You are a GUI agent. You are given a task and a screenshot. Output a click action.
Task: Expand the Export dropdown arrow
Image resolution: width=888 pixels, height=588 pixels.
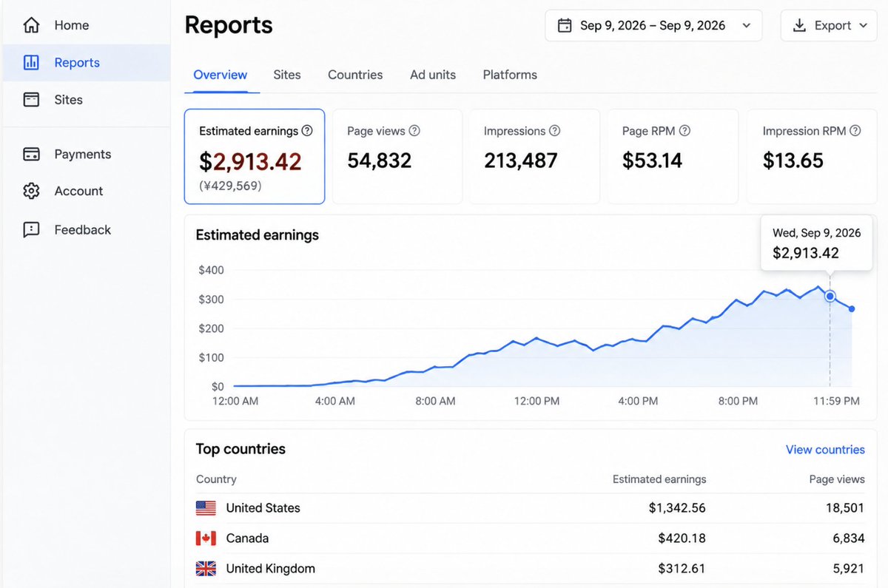[x=863, y=26]
